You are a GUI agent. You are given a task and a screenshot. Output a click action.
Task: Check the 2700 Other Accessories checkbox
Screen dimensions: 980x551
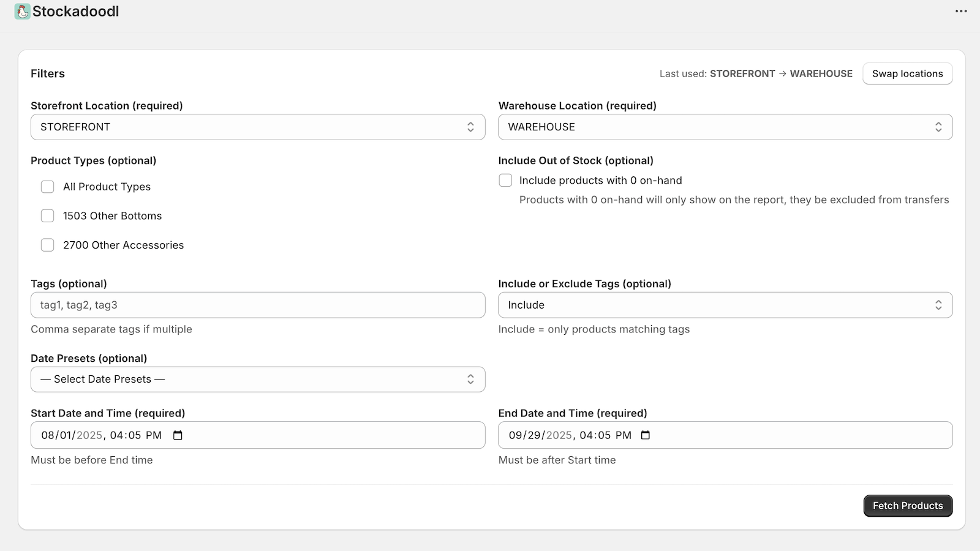click(x=47, y=244)
